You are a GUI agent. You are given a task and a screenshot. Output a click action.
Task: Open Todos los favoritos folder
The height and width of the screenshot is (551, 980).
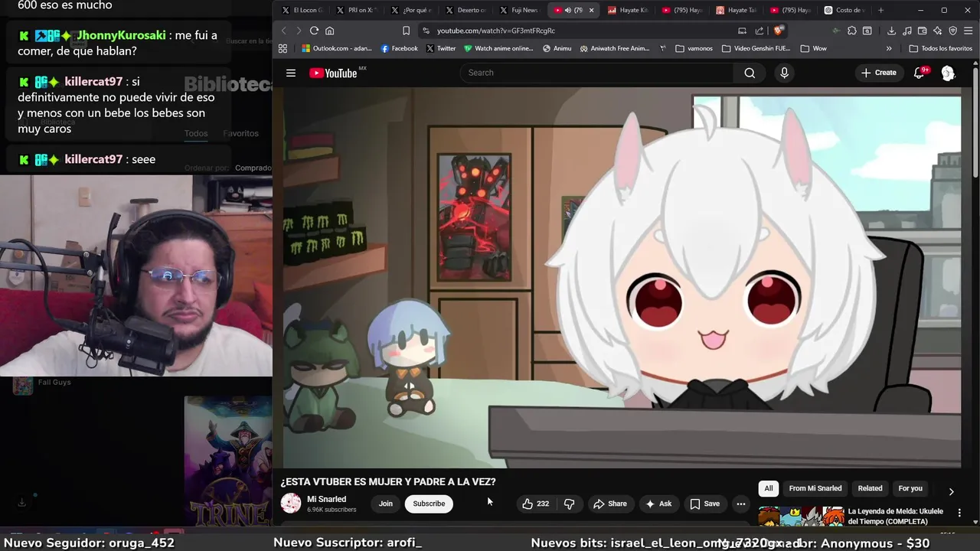click(x=940, y=48)
